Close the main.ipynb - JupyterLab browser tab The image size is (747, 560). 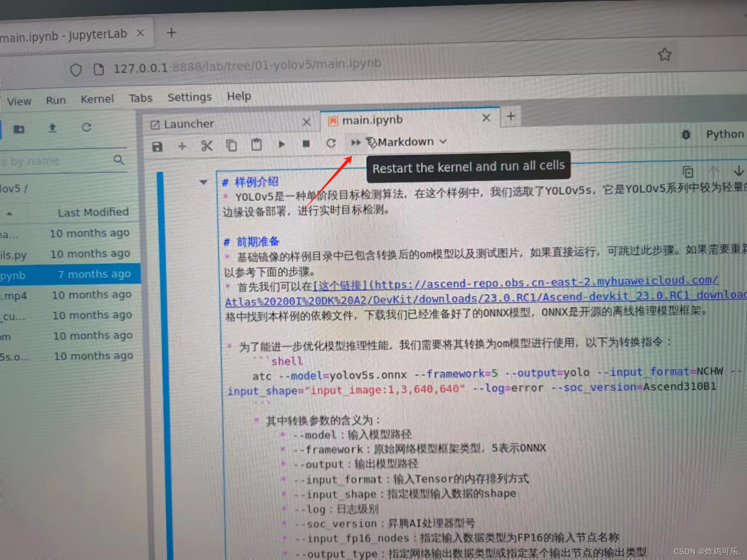(x=140, y=33)
